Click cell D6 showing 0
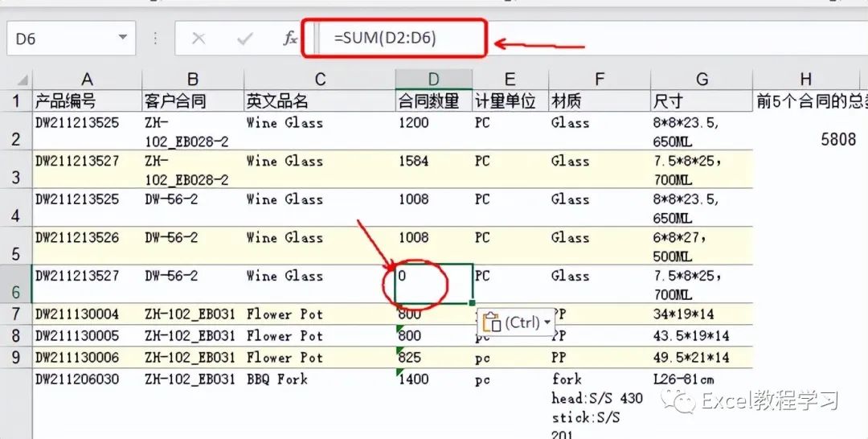The height and width of the screenshot is (439, 868). [x=433, y=285]
